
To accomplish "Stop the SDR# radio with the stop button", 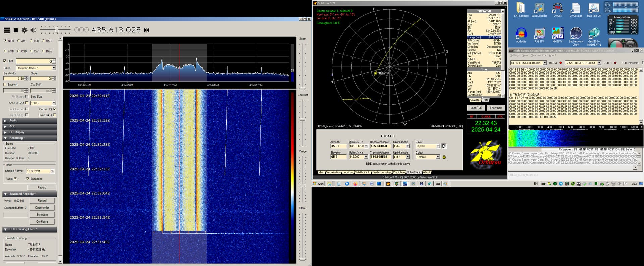I will pyautogui.click(x=16, y=30).
